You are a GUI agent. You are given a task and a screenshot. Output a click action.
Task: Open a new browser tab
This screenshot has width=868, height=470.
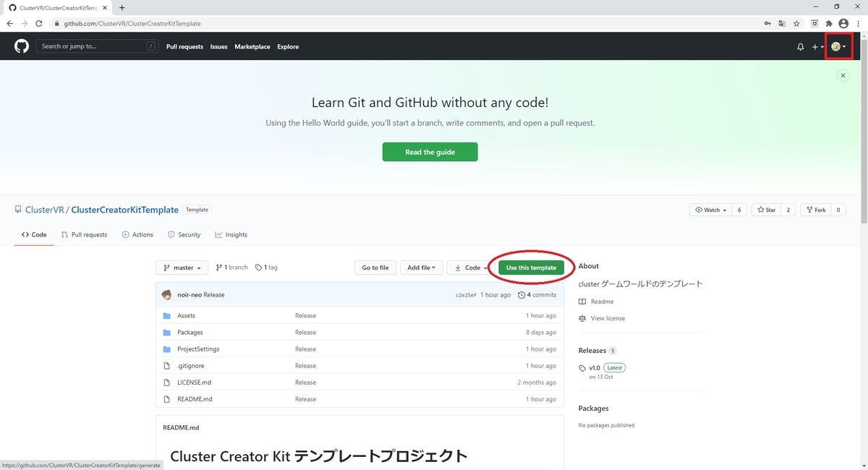coord(122,7)
